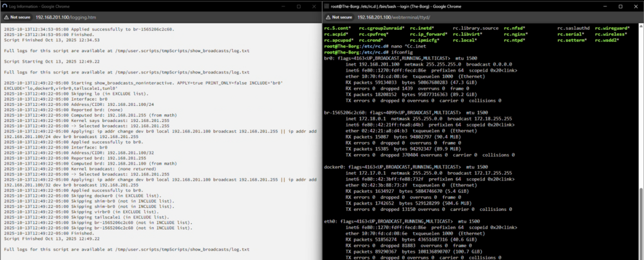Click rc.nginx* in the terminal file listing

tap(515, 34)
